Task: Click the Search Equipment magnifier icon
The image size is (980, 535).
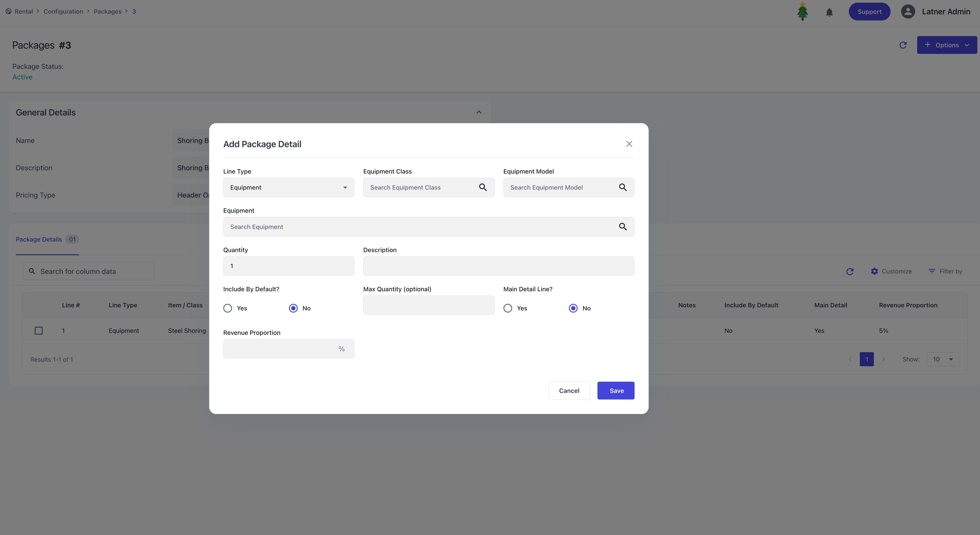Action: 623,227
